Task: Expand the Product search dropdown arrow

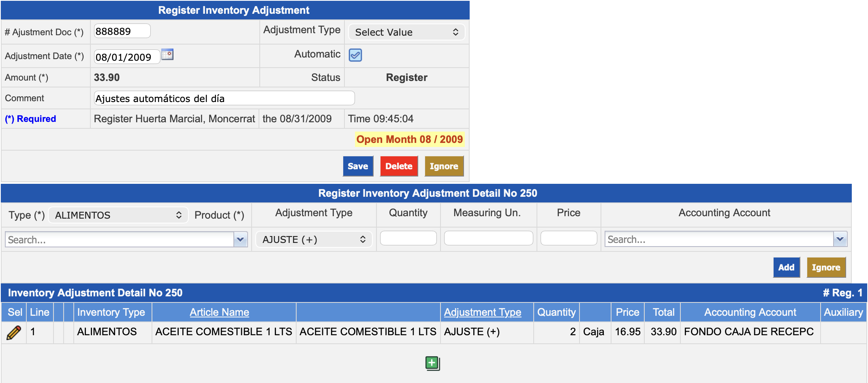Action: click(x=240, y=240)
